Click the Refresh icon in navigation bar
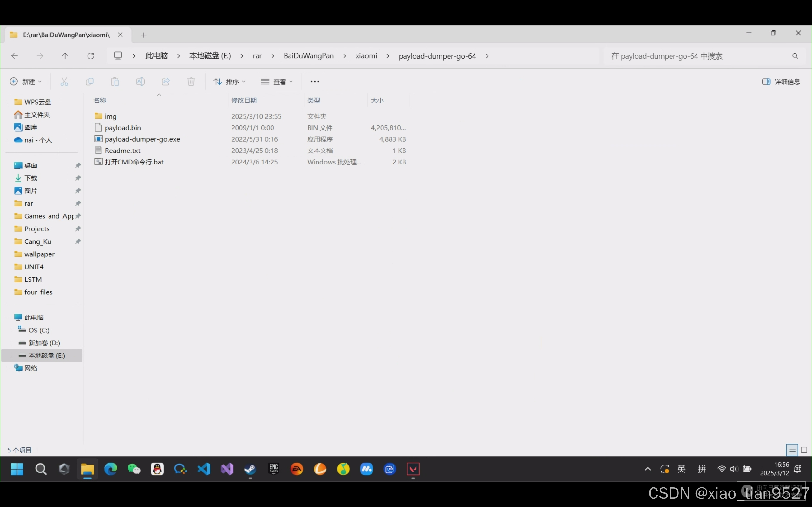Image resolution: width=812 pixels, height=507 pixels. click(x=91, y=56)
